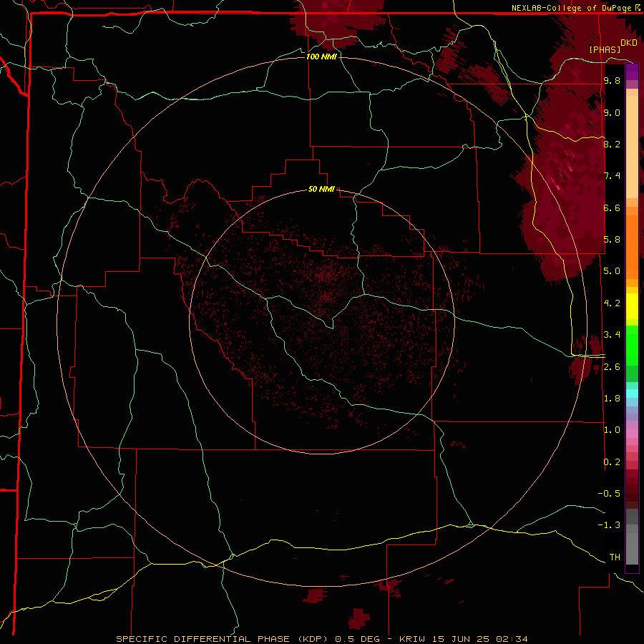644x644 pixels.
Task: Click the 5.8 value on the color scale
Action: 612,240
